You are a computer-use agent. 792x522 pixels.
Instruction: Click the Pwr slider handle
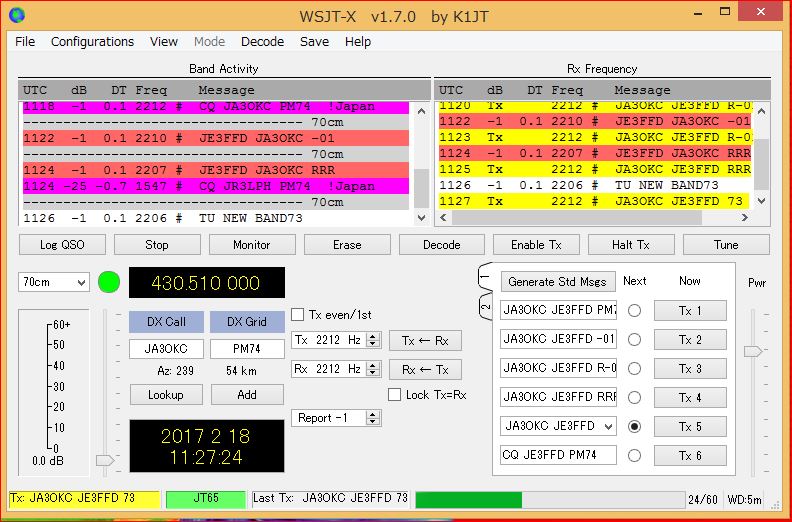[x=753, y=351]
